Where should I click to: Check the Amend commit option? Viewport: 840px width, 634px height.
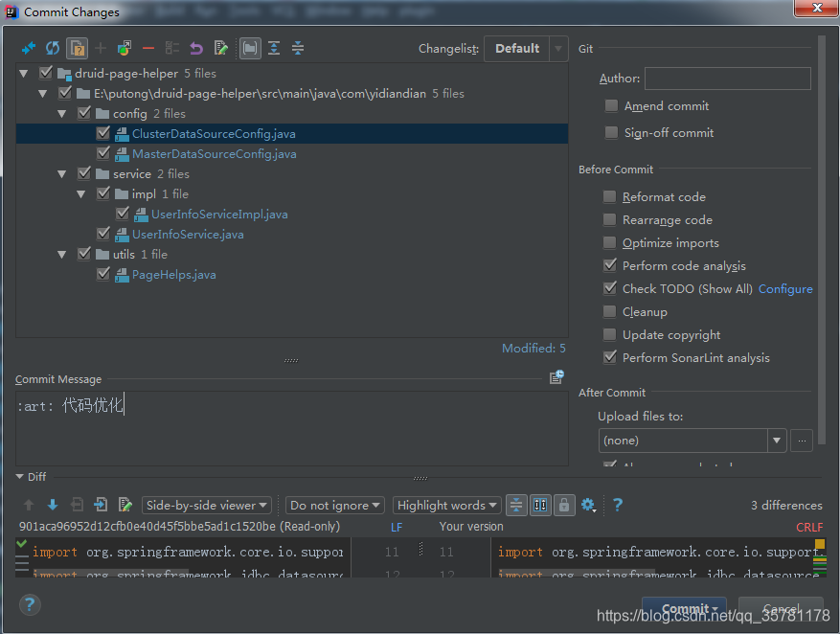tap(611, 106)
